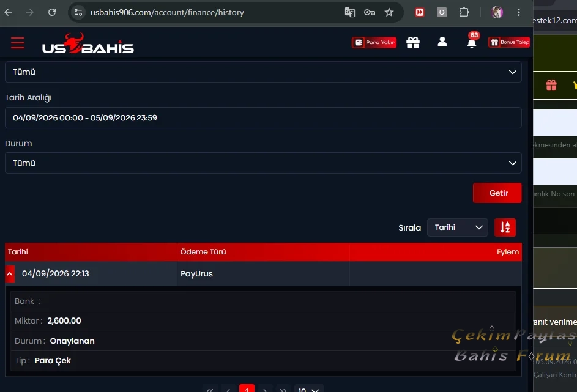Reload the page with the refresh icon

click(x=52, y=12)
